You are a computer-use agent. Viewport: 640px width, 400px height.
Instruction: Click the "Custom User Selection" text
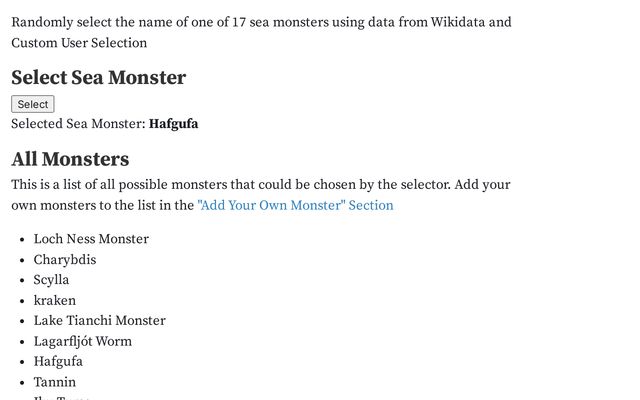79,43
